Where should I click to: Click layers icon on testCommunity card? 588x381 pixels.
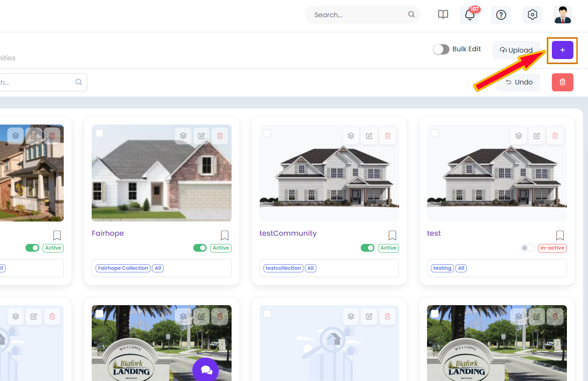pyautogui.click(x=351, y=136)
